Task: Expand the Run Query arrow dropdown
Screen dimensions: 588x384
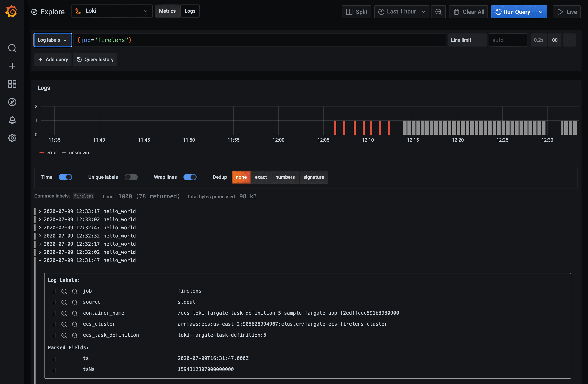Action: click(x=541, y=12)
